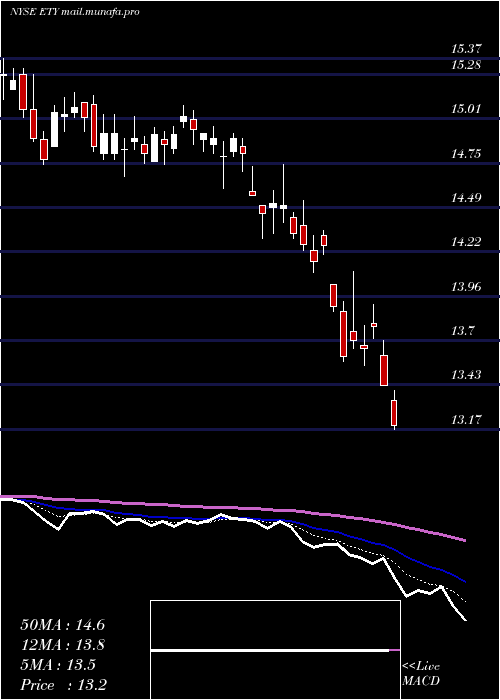Click the 5MA : 13.5 readout
The width and height of the screenshot is (500, 700).
pyautogui.click(x=58, y=665)
